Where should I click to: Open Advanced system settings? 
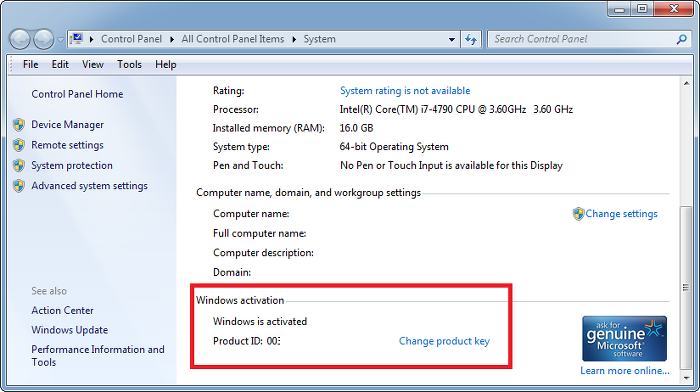(x=89, y=186)
